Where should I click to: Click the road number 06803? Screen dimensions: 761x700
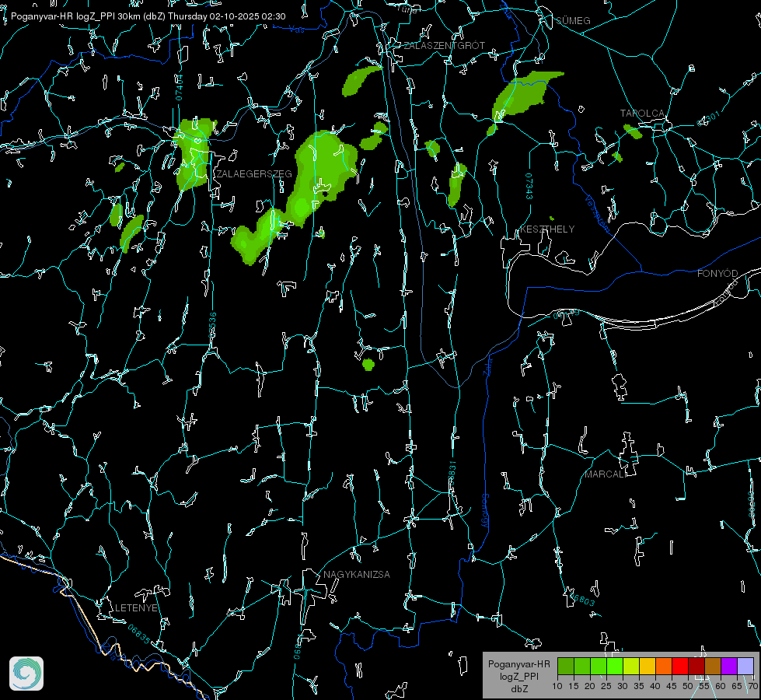pyautogui.click(x=582, y=598)
